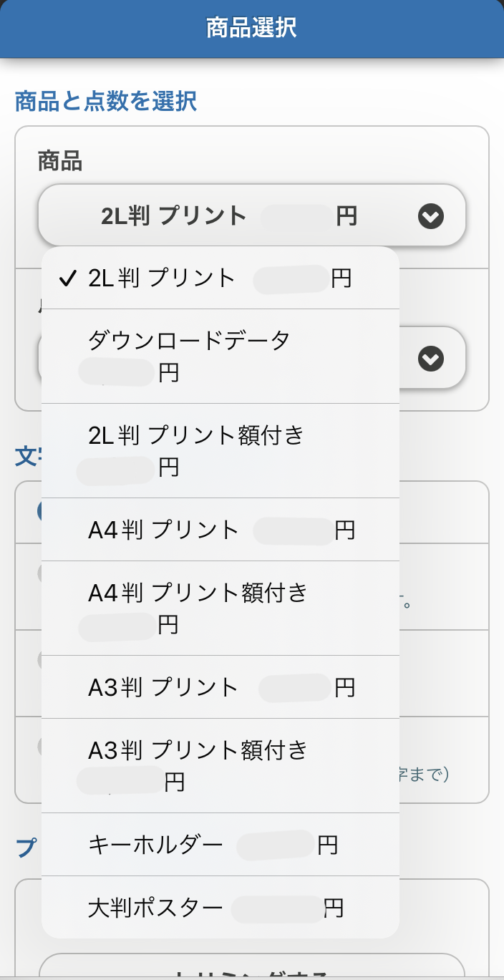
Task: Pick the A4判 プリント option
Action: (220, 530)
